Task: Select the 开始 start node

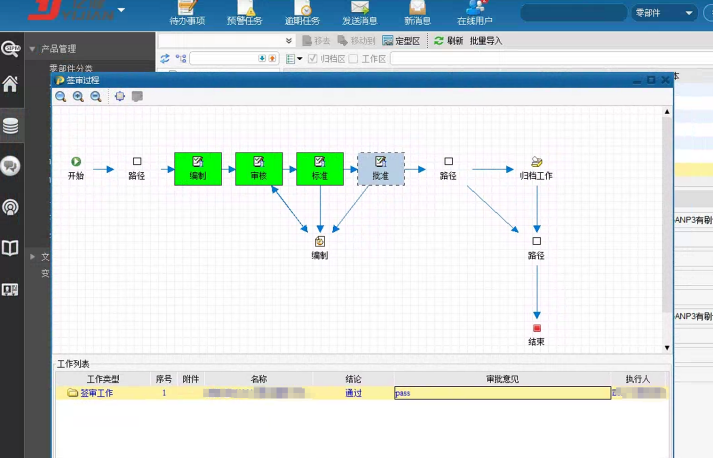Action: (x=76, y=168)
